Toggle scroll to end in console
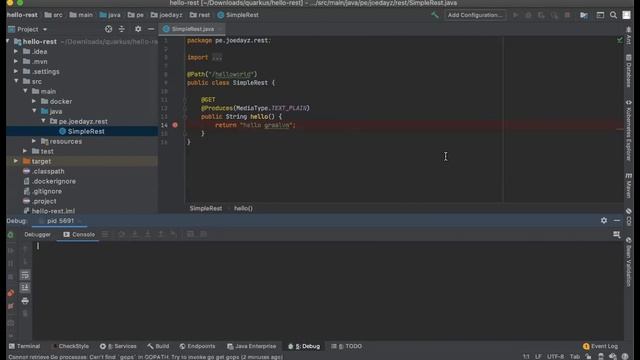Screen dimensions: 640x360 click(25, 288)
